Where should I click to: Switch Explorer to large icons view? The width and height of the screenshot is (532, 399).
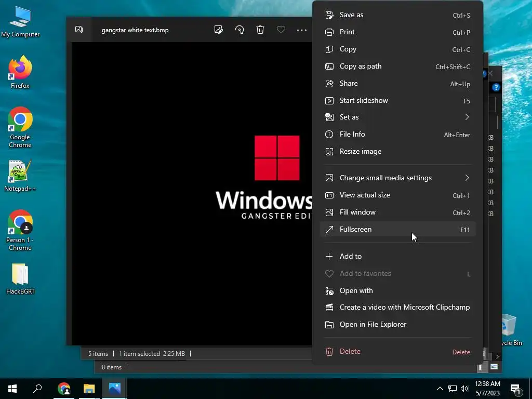494,367
